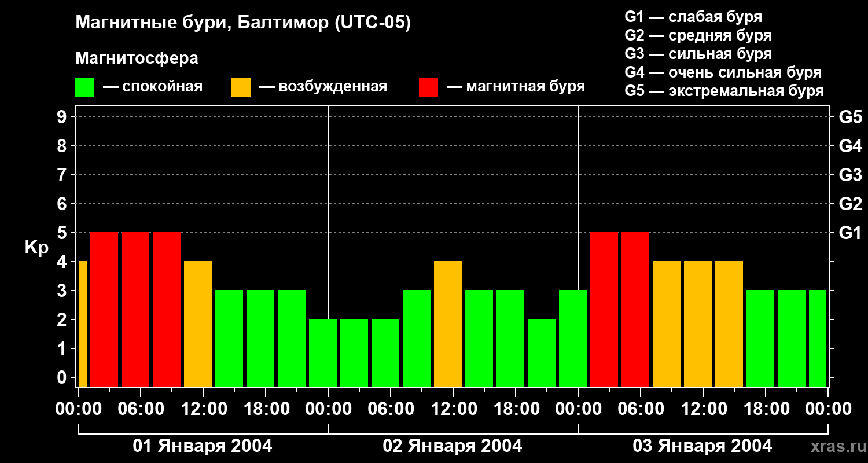
Task: Click the '02 Января 2004' date label
Action: click(x=453, y=446)
